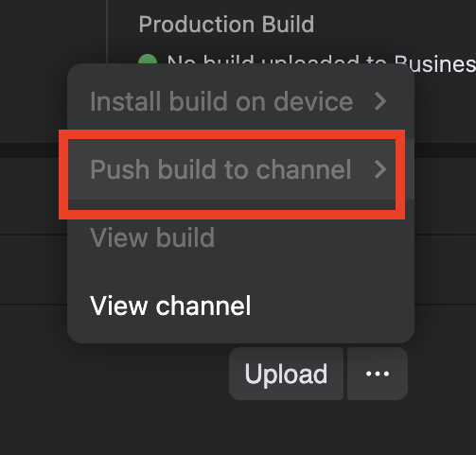This screenshot has height=455, width=476.
Task: Click the dark horizontal separator band left of the menu
Action: point(30,149)
